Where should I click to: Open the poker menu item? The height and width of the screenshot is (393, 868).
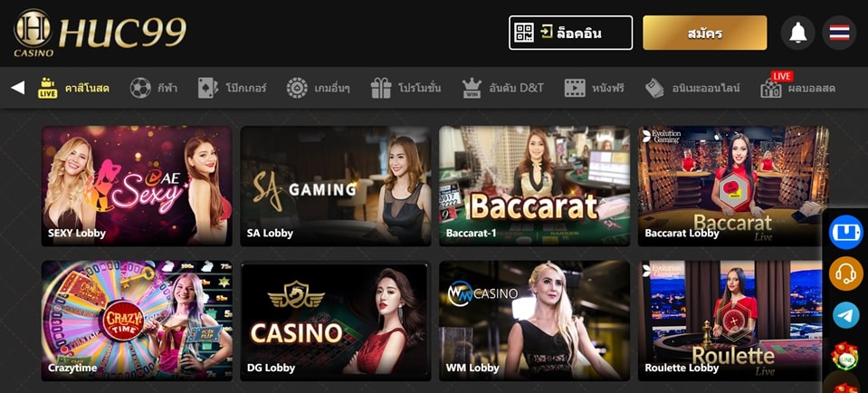pyautogui.click(x=232, y=88)
